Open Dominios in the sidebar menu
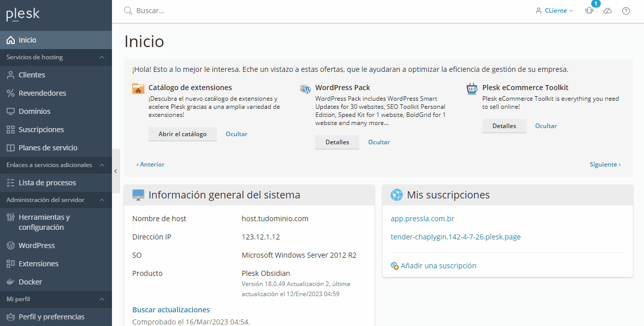 pyautogui.click(x=56, y=111)
